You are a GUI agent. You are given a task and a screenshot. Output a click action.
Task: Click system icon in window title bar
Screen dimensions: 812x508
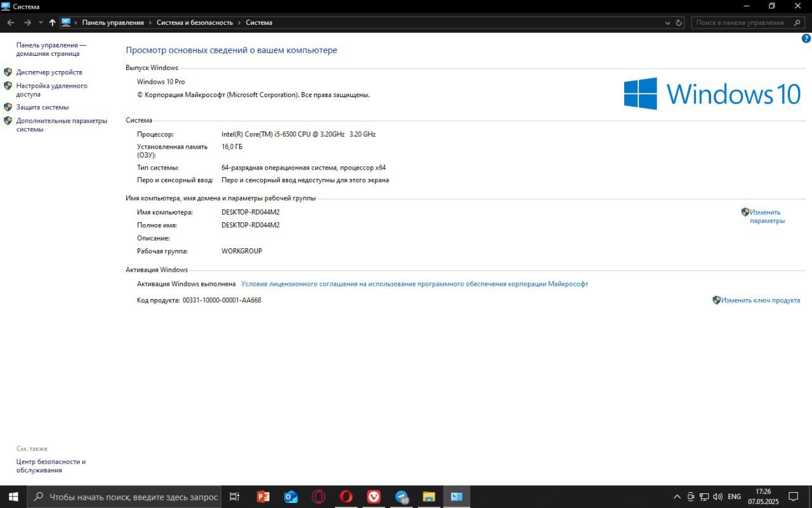tap(6, 6)
